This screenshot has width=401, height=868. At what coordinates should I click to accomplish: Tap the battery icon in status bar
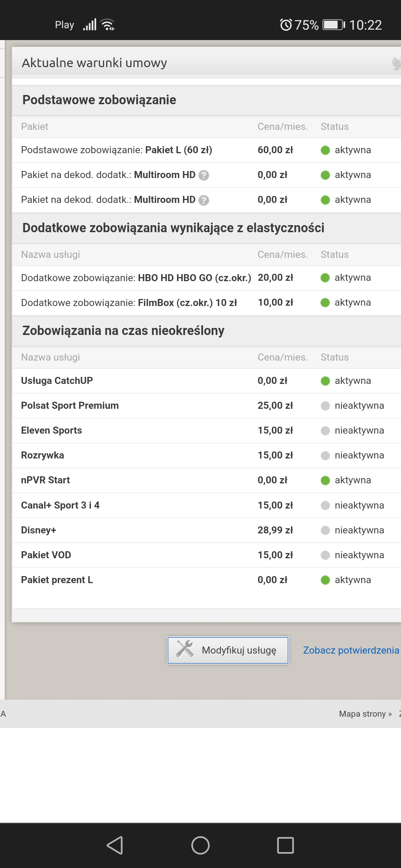coord(334,25)
